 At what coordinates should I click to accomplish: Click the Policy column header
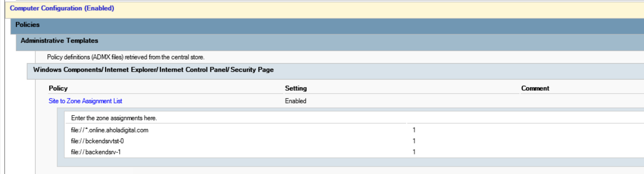pos(58,88)
